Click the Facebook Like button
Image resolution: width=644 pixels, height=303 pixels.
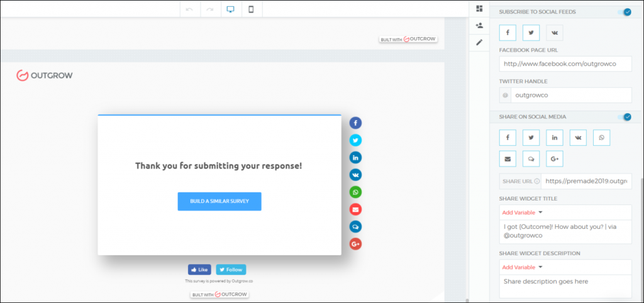(199, 269)
